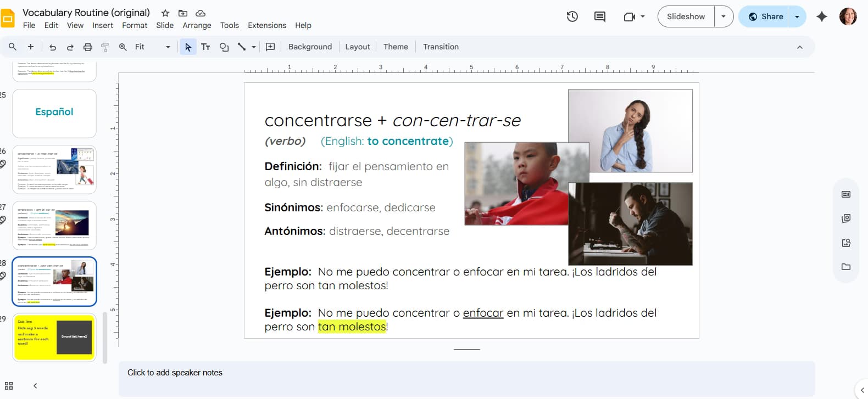Open the Insert menu
The height and width of the screenshot is (399, 868).
coord(103,25)
